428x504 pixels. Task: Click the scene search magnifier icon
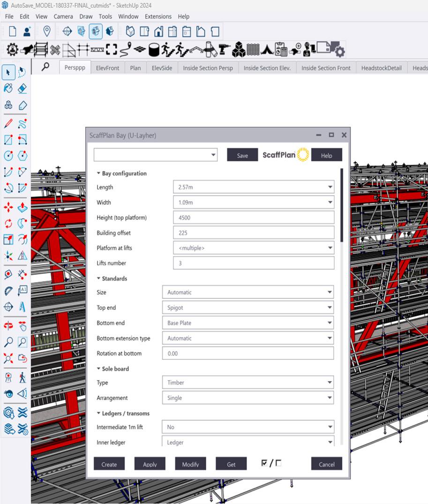(x=45, y=67)
